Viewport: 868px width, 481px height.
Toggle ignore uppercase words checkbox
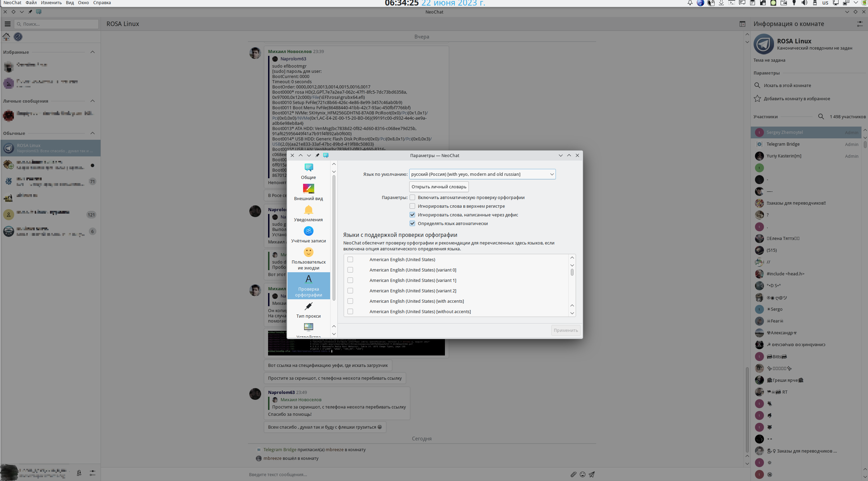tap(412, 206)
